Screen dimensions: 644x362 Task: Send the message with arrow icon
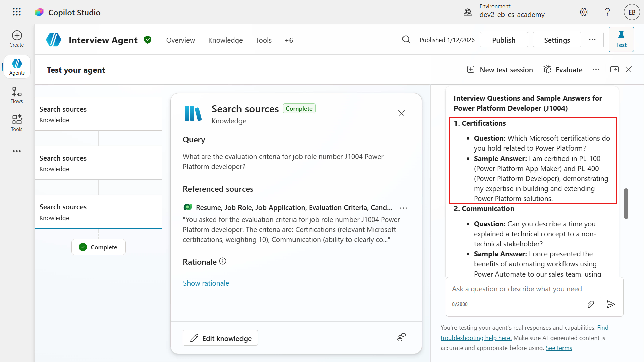[611, 304]
